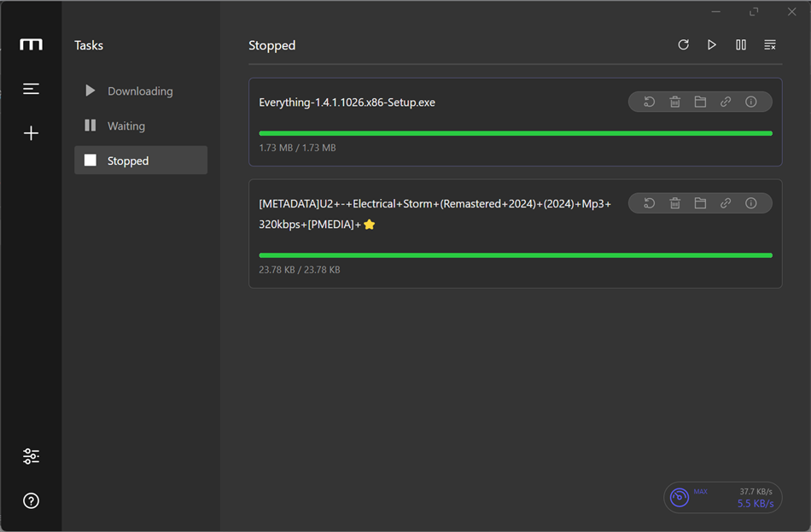Purge the task records list
811x532 pixels.
[x=769, y=44]
